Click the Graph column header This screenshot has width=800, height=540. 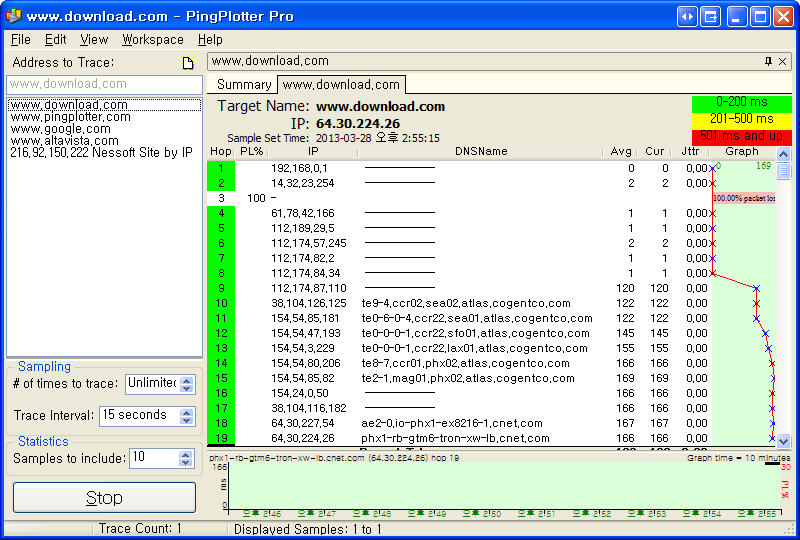742,152
